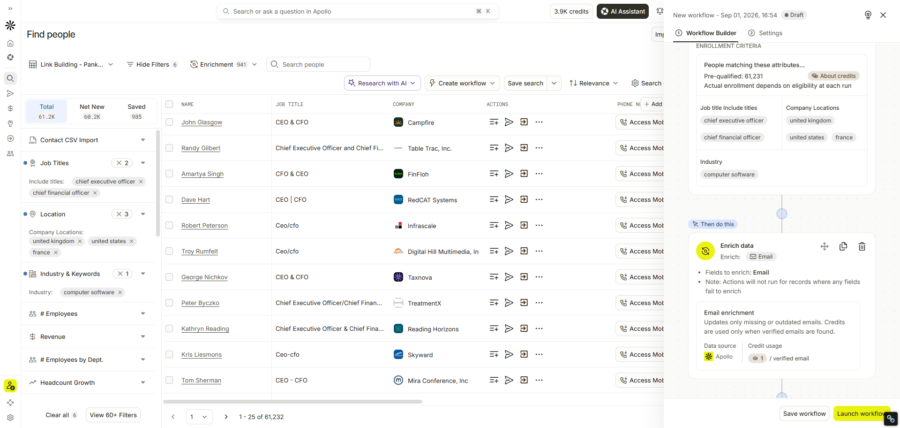Check the Robert Peterson row
The width and height of the screenshot is (900, 428).
point(169,225)
